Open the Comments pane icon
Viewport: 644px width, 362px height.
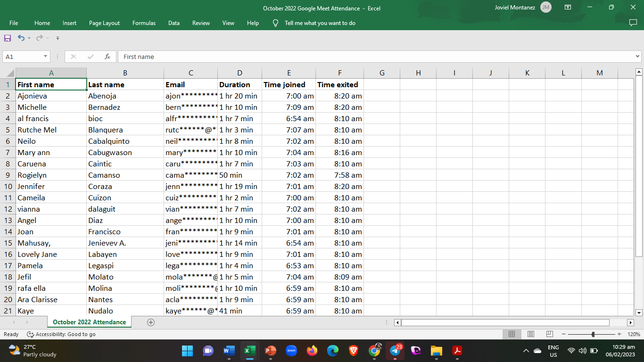[633, 23]
